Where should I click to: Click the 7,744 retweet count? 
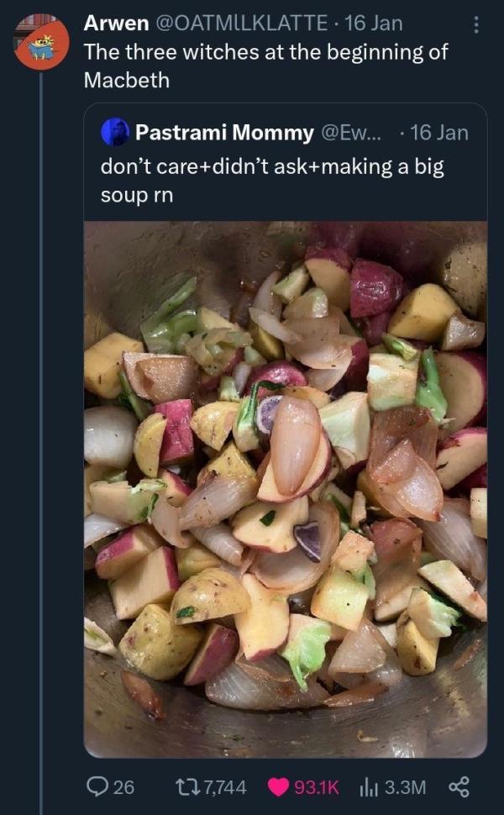[x=223, y=786]
